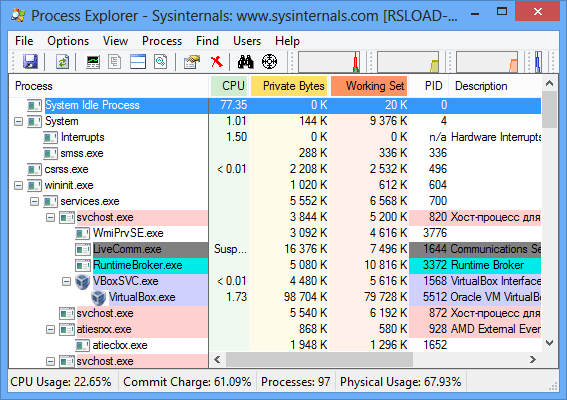Screen dimensions: 567x400
Task: Sort by the CPU column header
Action: pos(229,86)
